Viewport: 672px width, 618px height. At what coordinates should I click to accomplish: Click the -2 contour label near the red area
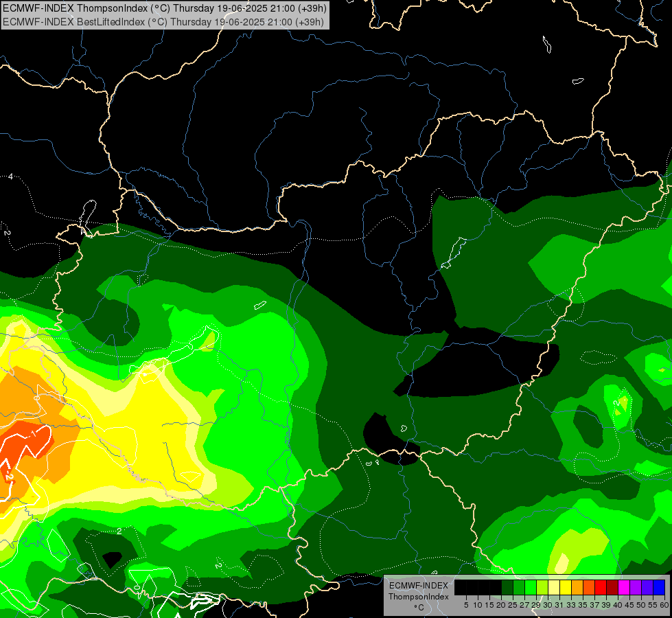click(9, 476)
